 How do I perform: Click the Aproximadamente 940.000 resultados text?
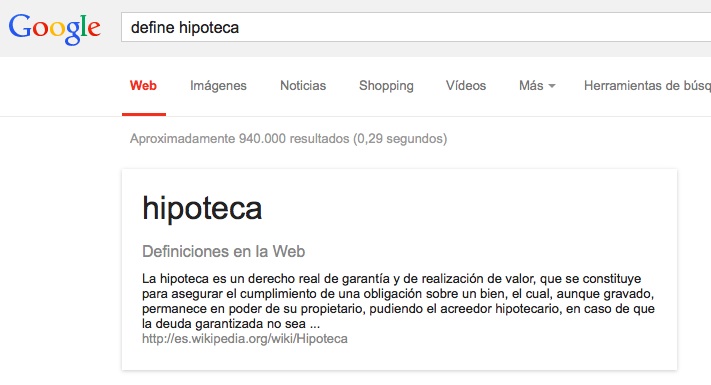[x=288, y=138]
